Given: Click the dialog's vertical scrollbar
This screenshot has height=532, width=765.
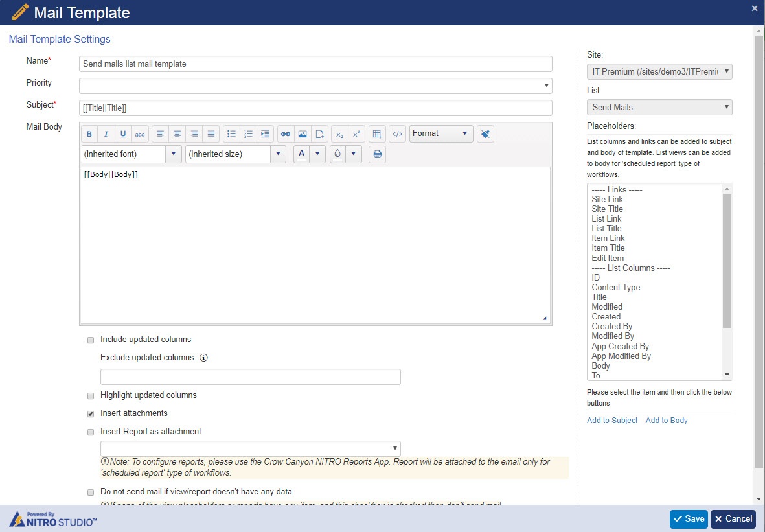Looking at the screenshot, I should tap(758, 251).
